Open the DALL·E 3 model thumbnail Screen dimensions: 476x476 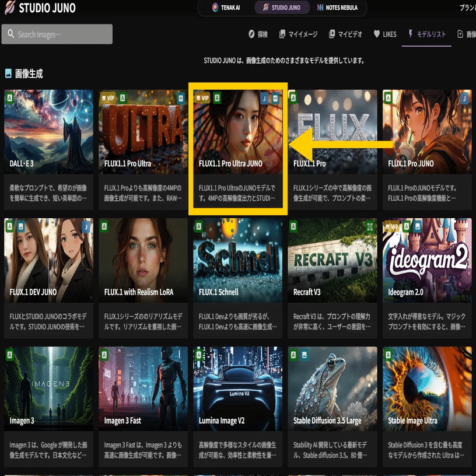pyautogui.click(x=48, y=131)
